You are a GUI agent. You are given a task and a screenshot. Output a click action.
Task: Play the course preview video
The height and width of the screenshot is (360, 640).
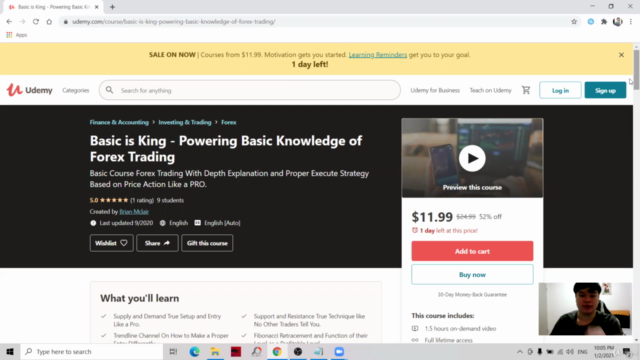[472, 158]
